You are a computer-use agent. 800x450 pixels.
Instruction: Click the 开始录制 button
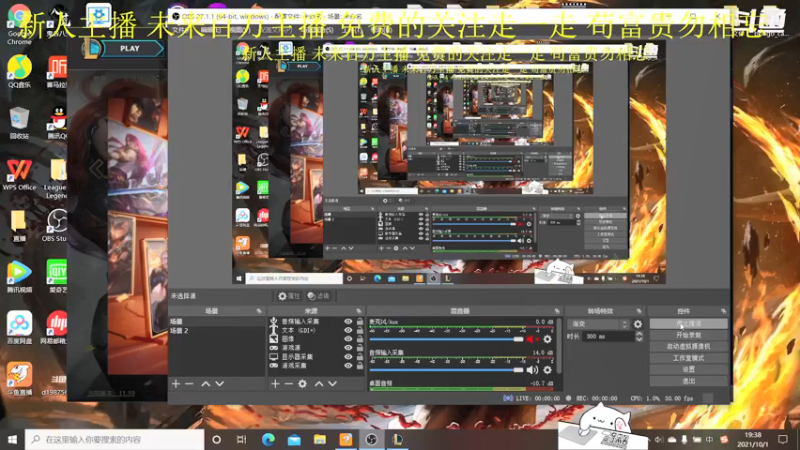(x=688, y=335)
